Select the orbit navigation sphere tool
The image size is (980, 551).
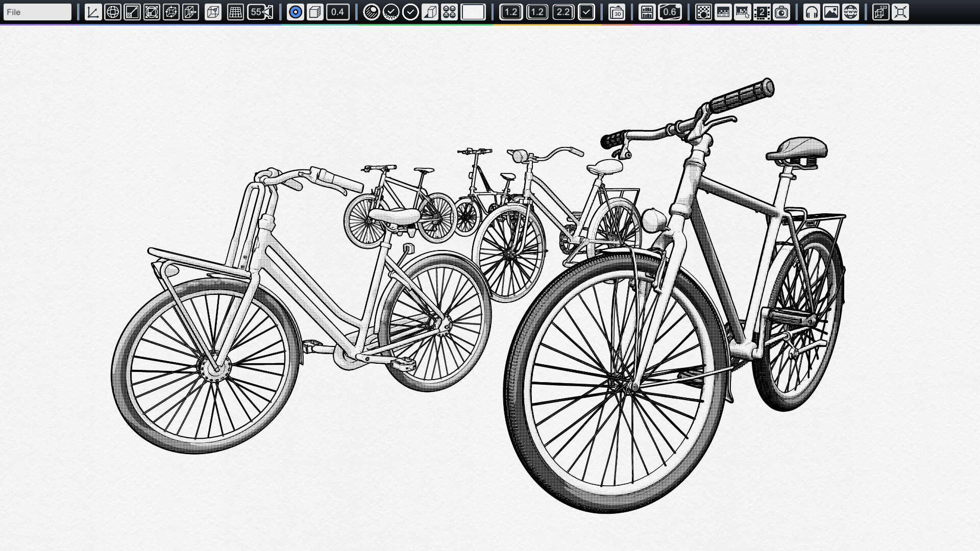coord(113,12)
